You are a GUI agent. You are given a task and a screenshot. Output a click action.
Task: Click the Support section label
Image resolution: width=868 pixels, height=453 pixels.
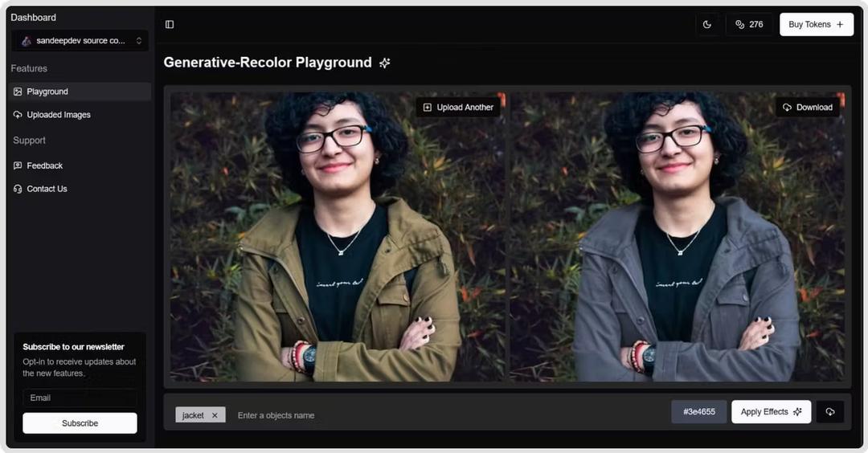tap(30, 141)
